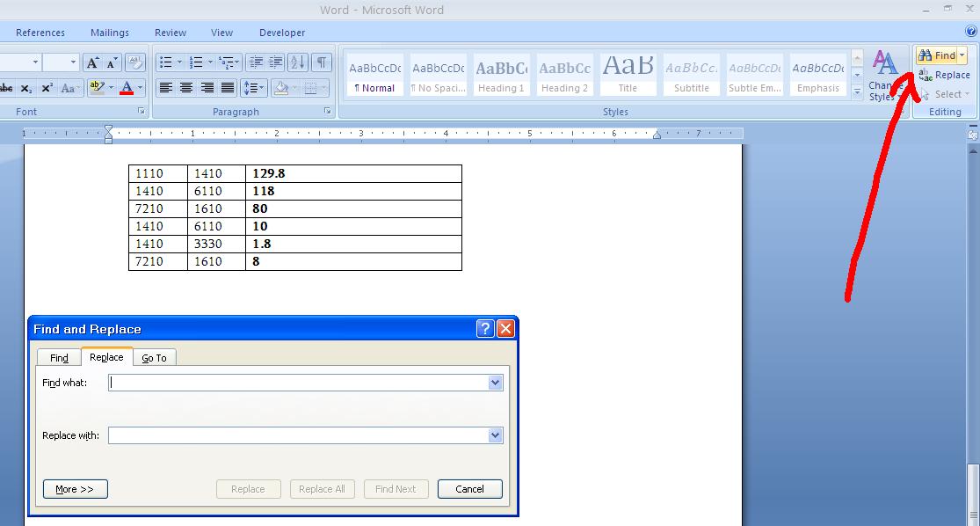
Task: Expand the Styles gallery More arrow
Action: tap(857, 91)
